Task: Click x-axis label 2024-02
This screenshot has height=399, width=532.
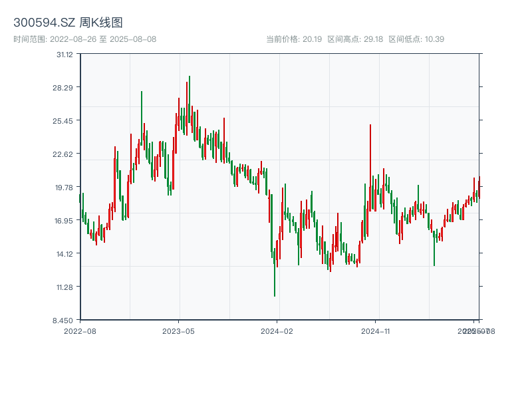Action: coord(277,331)
